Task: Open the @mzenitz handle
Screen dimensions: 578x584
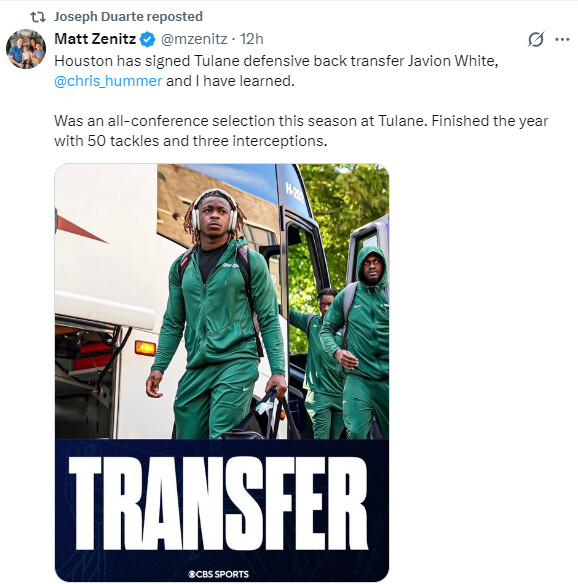Action: tap(194, 39)
